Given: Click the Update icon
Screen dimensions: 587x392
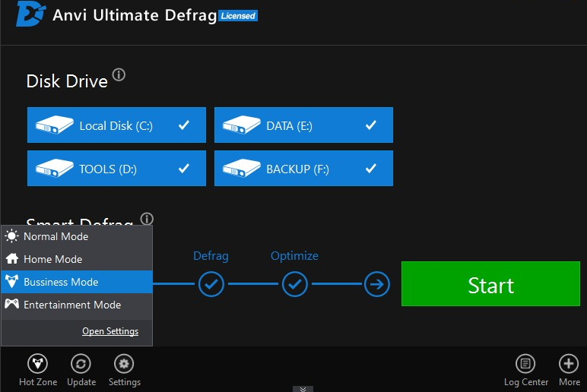Looking at the screenshot, I should click(x=81, y=364).
